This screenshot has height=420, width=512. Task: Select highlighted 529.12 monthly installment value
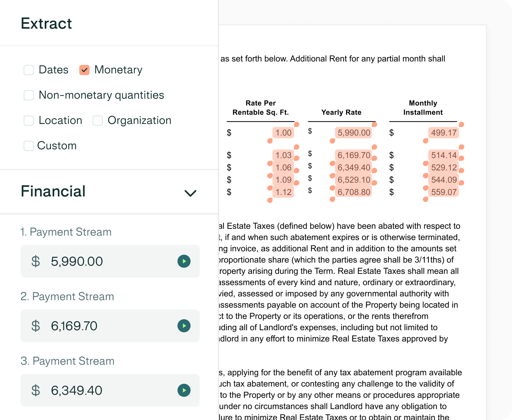(443, 168)
